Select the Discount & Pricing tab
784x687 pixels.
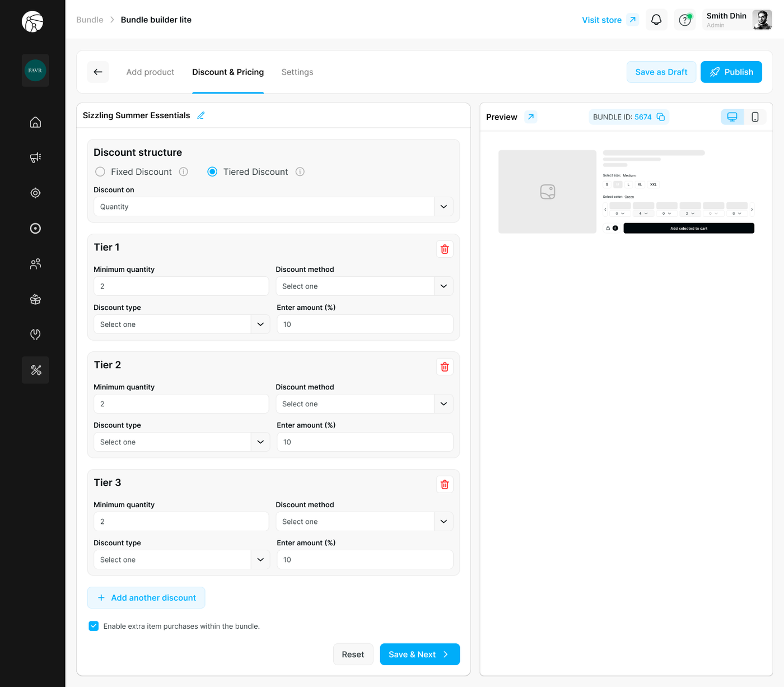[228, 72]
